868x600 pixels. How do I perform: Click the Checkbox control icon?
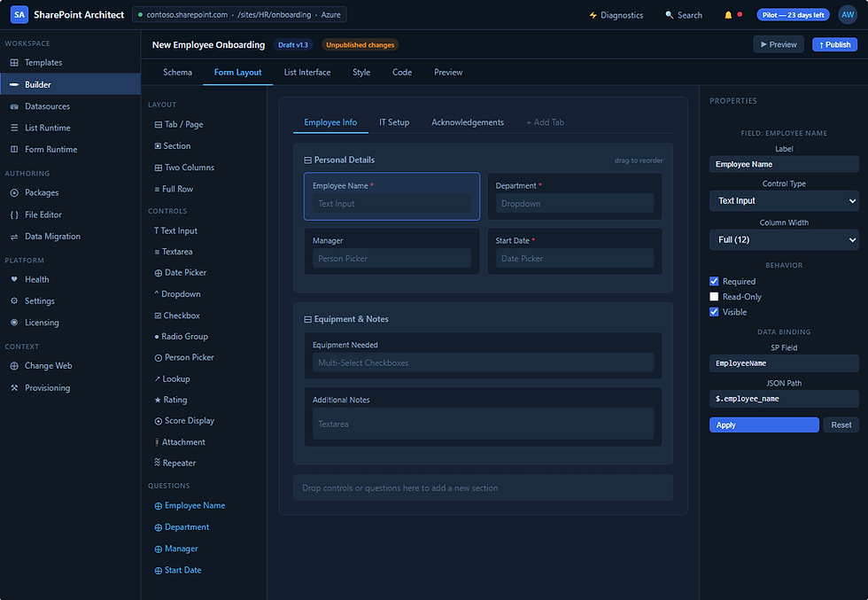[158, 316]
